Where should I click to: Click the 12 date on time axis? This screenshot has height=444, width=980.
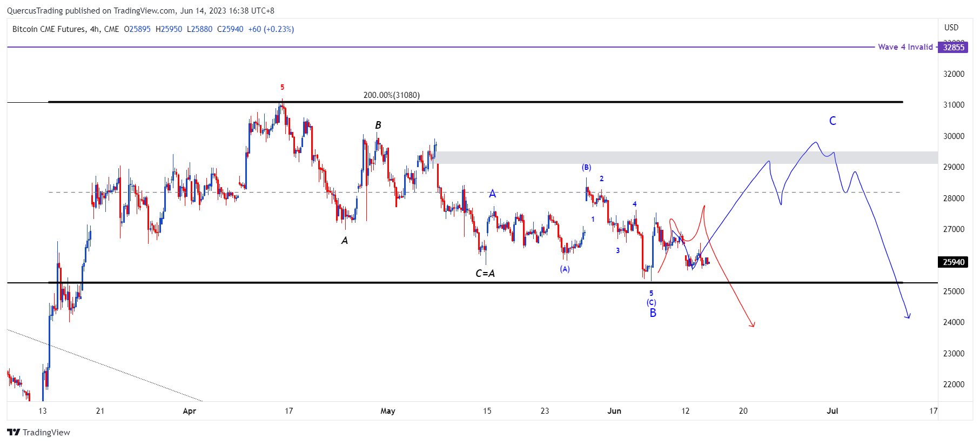point(686,411)
